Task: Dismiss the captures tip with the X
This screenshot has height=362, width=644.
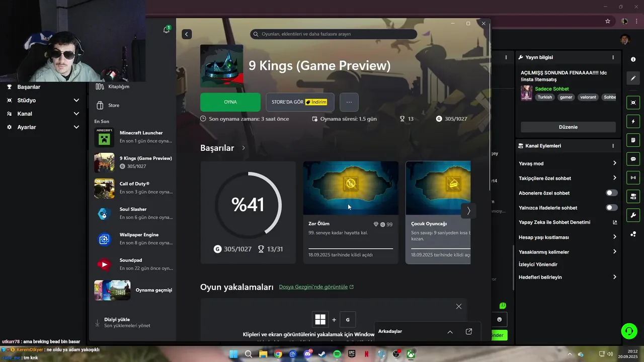Action: (x=459, y=306)
